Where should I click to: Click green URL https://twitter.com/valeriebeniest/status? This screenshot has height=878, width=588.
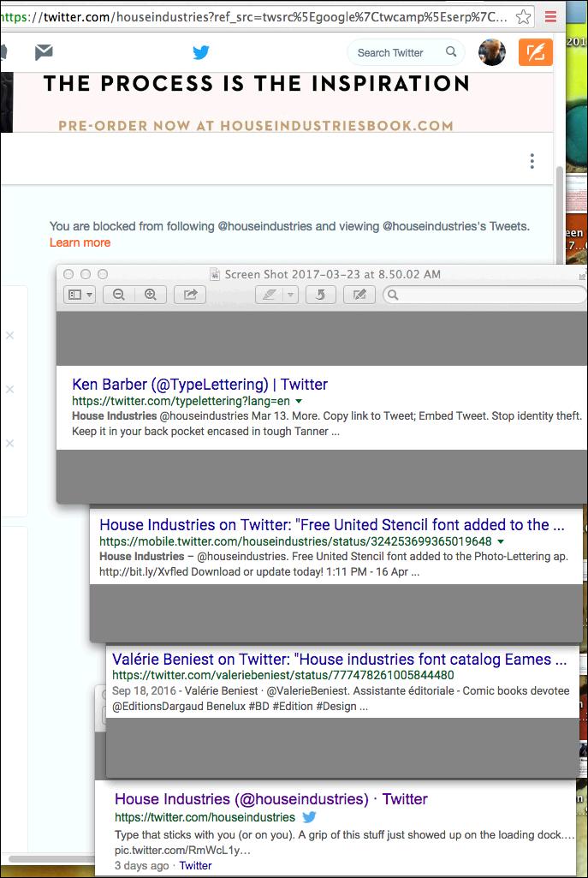coord(283,675)
